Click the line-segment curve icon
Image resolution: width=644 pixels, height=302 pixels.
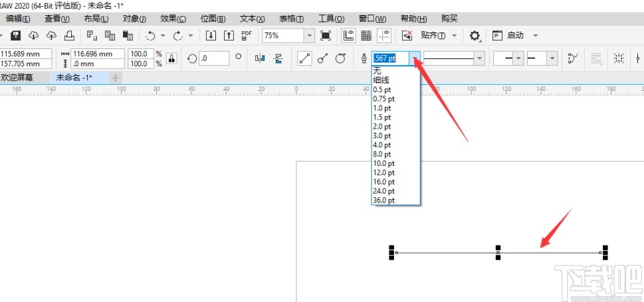[x=304, y=58]
